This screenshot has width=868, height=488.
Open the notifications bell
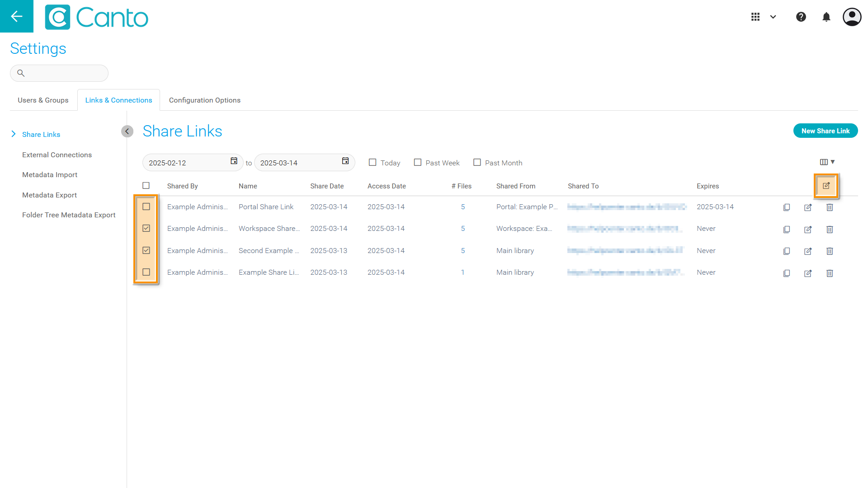pyautogui.click(x=826, y=17)
